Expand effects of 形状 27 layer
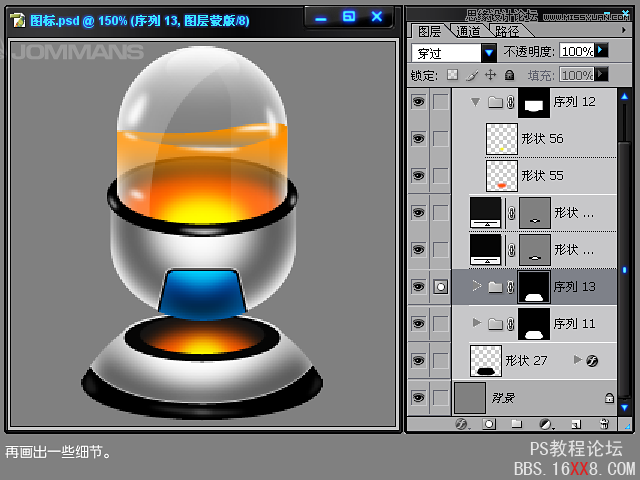 577,360
